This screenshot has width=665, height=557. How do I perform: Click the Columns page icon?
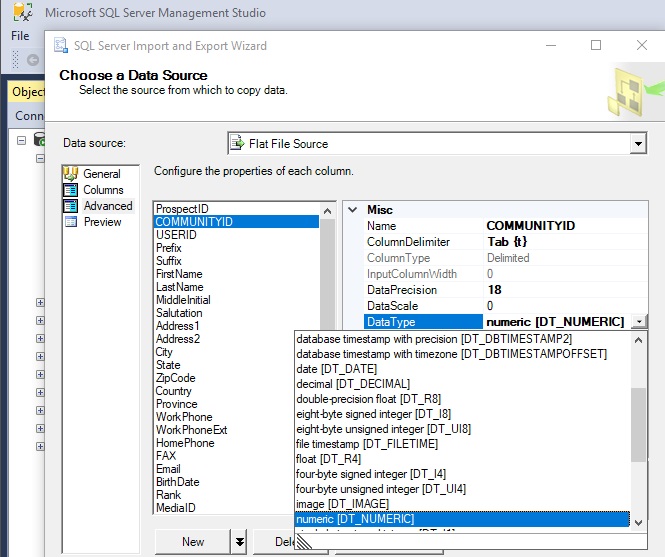pos(70,190)
